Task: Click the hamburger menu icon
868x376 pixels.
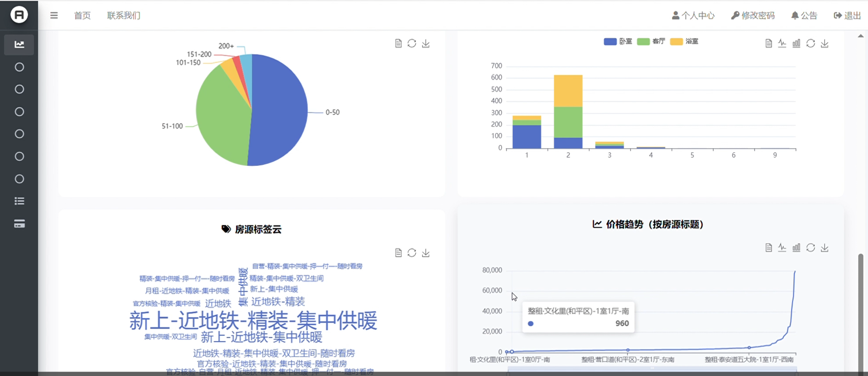Action: [x=54, y=16]
